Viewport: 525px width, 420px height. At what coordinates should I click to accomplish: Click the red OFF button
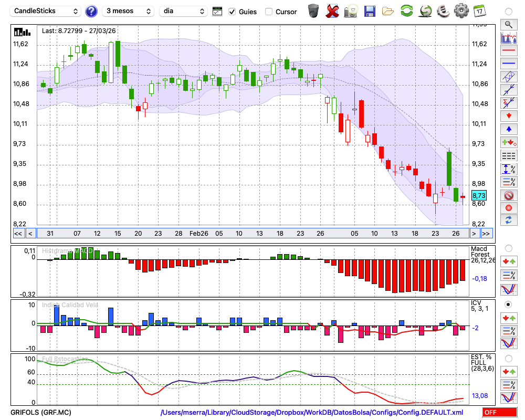pyautogui.click(x=499, y=413)
